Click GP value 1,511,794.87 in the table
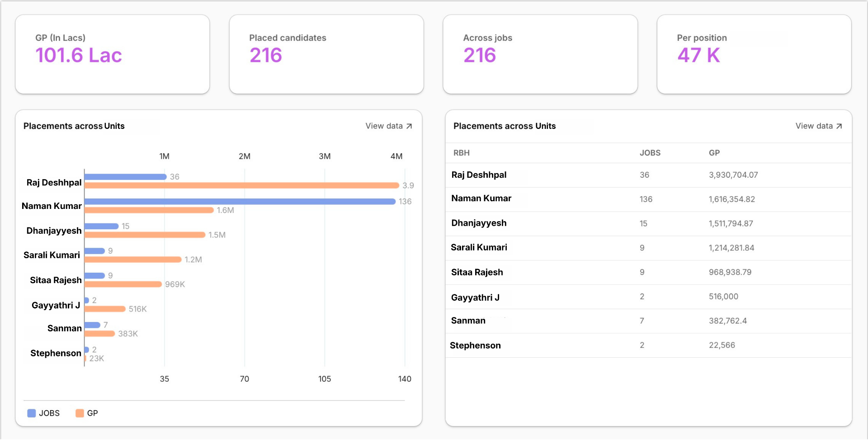This screenshot has width=868, height=440. [x=731, y=224]
